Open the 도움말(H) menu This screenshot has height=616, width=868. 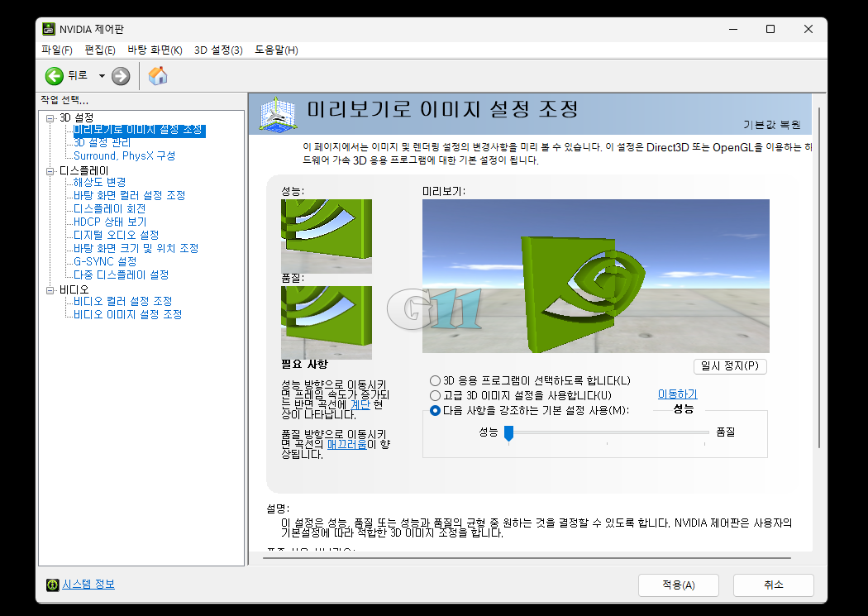point(276,50)
